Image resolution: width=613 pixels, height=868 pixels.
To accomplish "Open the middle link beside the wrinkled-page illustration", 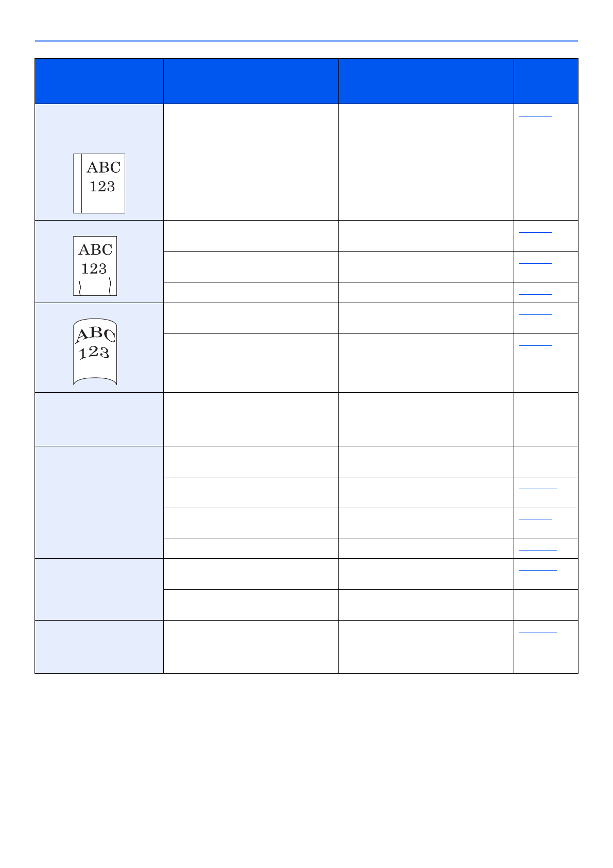I will 535,262.
